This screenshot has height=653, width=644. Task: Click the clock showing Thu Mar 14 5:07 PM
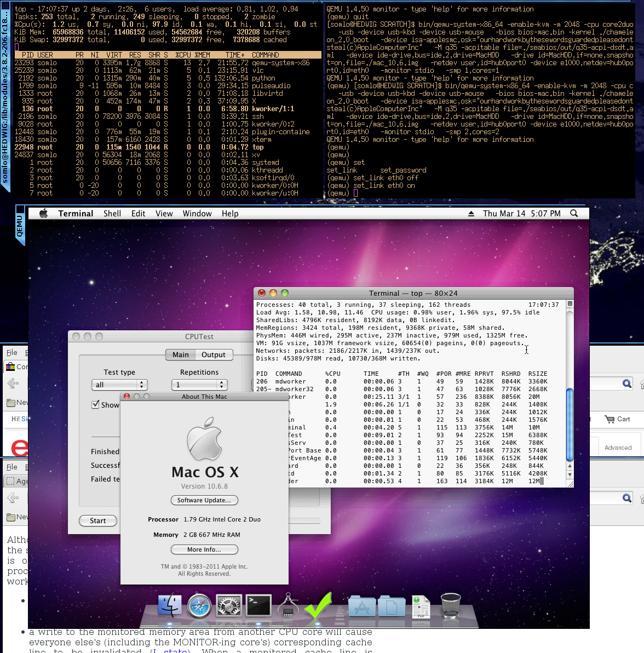click(522, 214)
